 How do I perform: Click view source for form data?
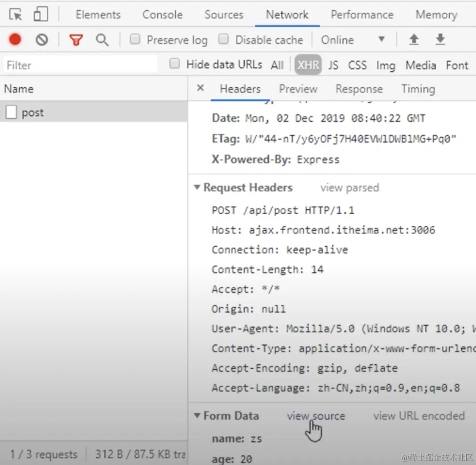[x=316, y=416]
